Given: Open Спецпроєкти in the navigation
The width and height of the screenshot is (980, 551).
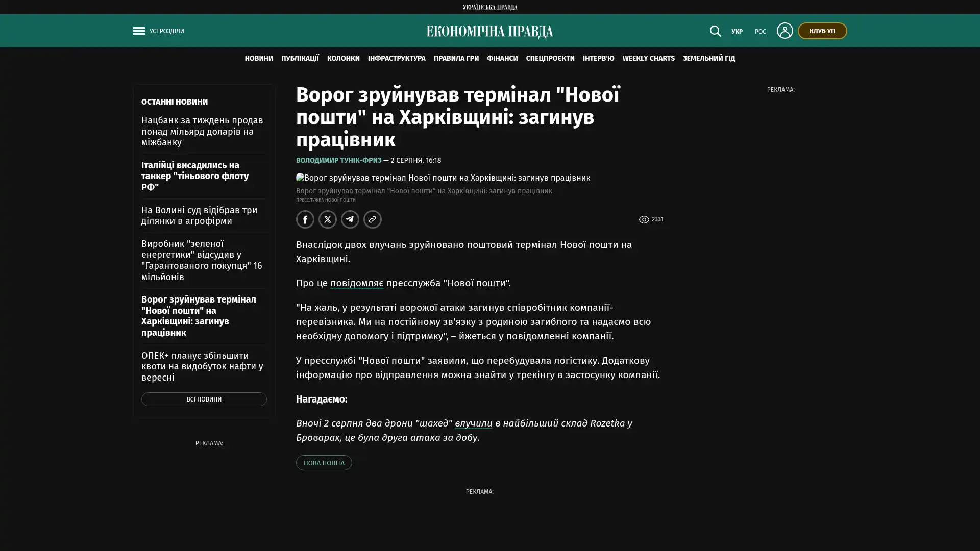Looking at the screenshot, I should (550, 59).
